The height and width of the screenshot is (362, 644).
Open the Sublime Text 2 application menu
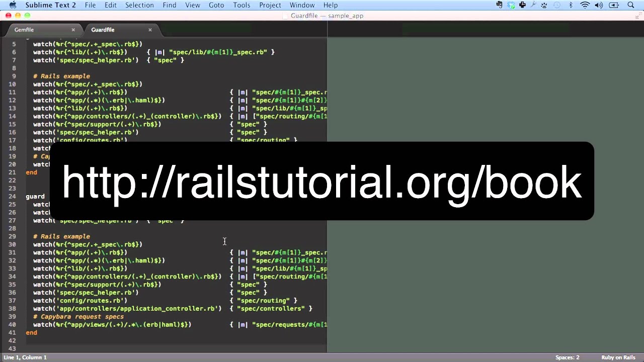click(x=50, y=5)
